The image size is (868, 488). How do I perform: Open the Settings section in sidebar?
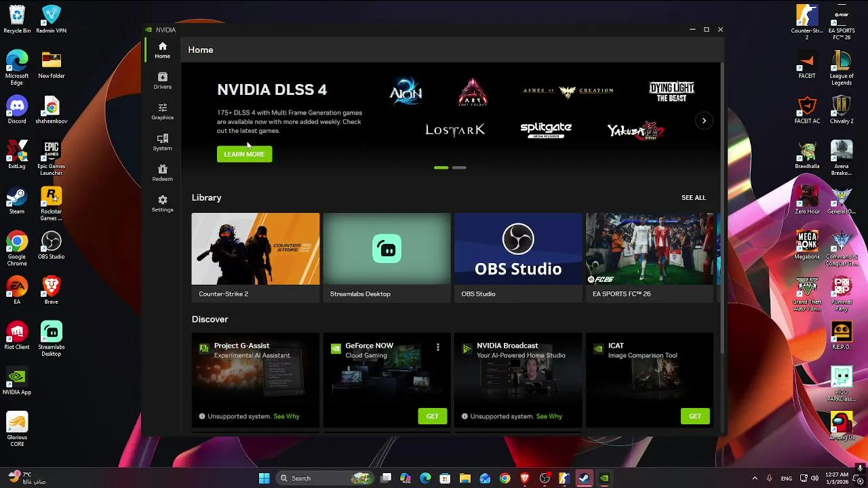click(162, 203)
